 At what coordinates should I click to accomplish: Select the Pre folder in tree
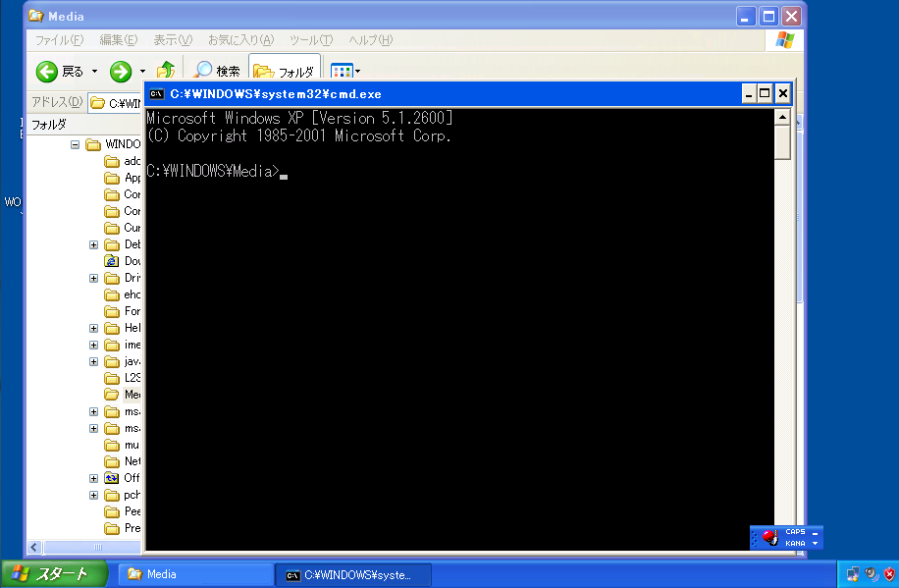click(x=123, y=528)
